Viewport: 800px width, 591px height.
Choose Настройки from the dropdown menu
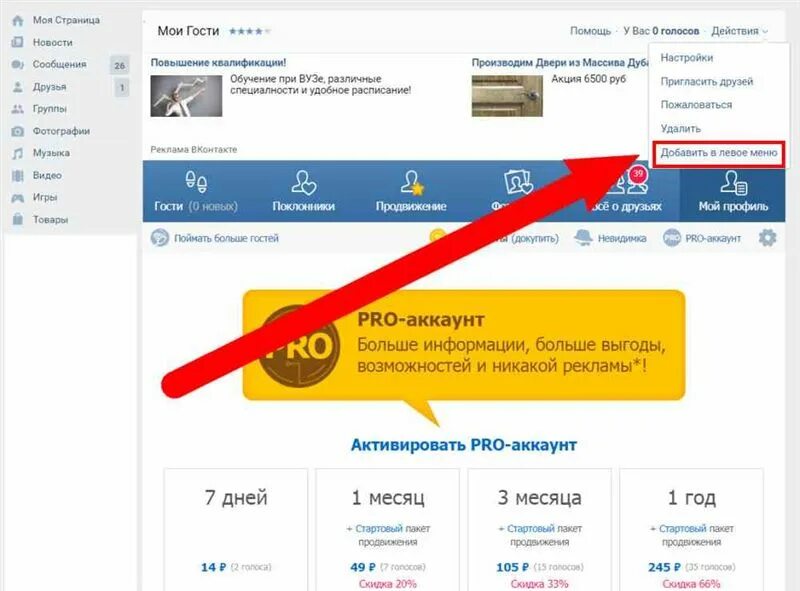(x=686, y=58)
